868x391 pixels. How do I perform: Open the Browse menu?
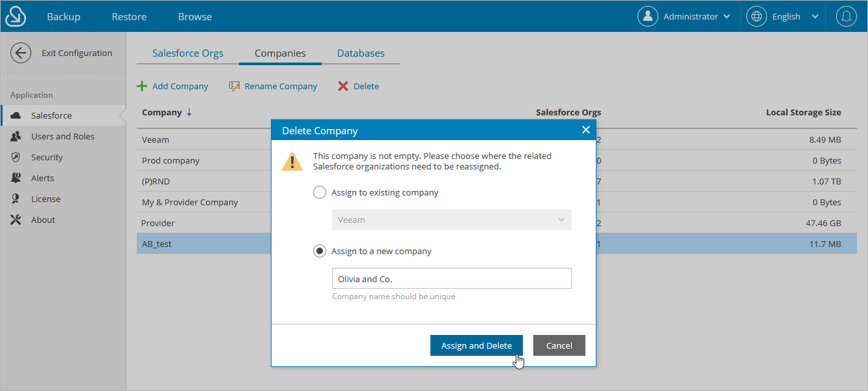[195, 16]
